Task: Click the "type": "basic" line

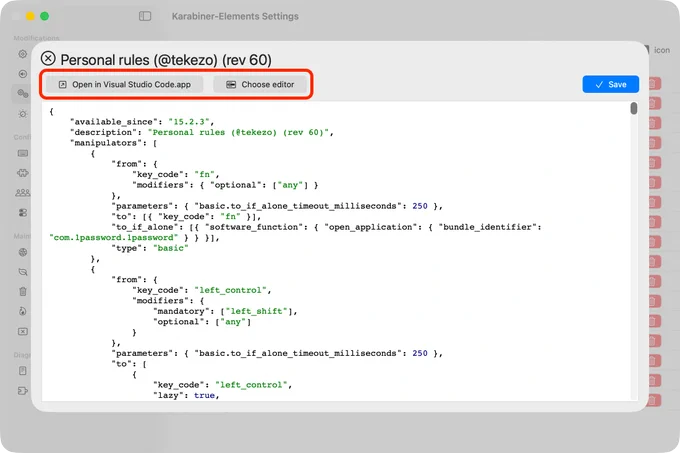Action: click(x=150, y=248)
